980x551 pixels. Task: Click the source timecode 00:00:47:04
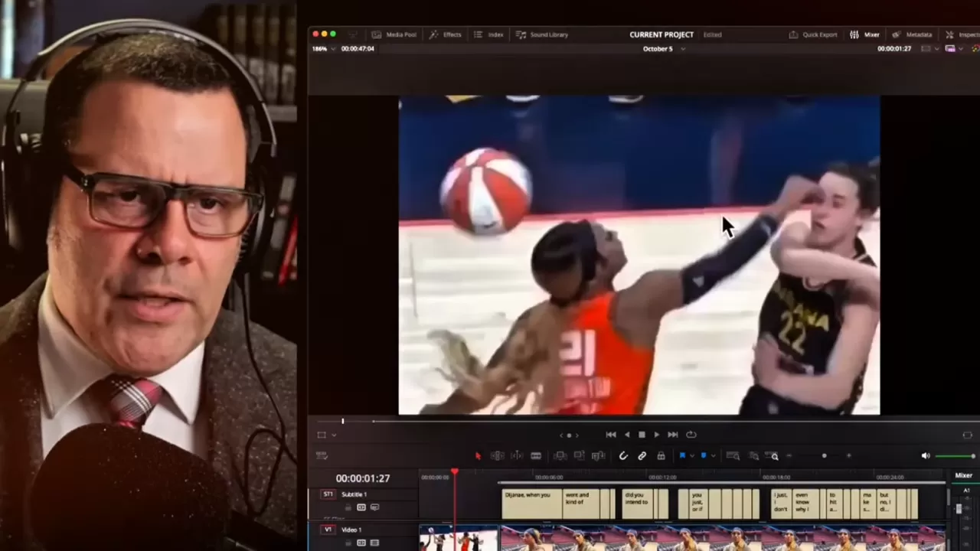[358, 49]
